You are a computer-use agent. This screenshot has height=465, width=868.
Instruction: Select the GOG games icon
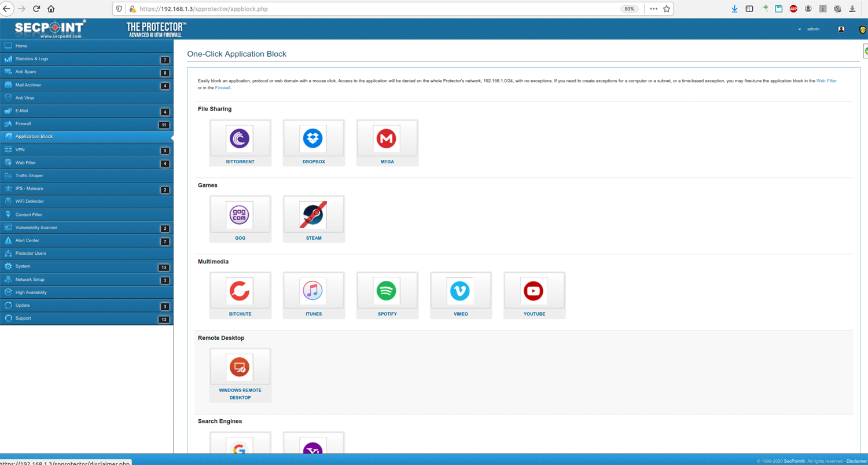[x=240, y=215]
